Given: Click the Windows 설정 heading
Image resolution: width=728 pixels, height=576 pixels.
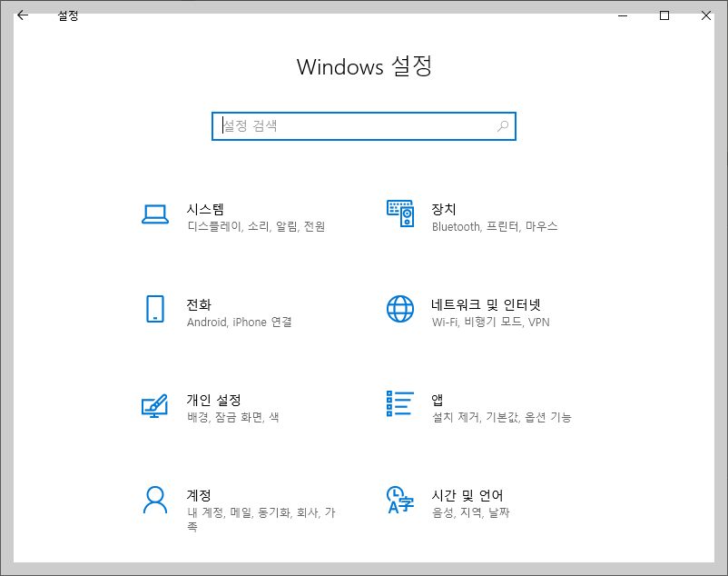Looking at the screenshot, I should pos(365,66).
